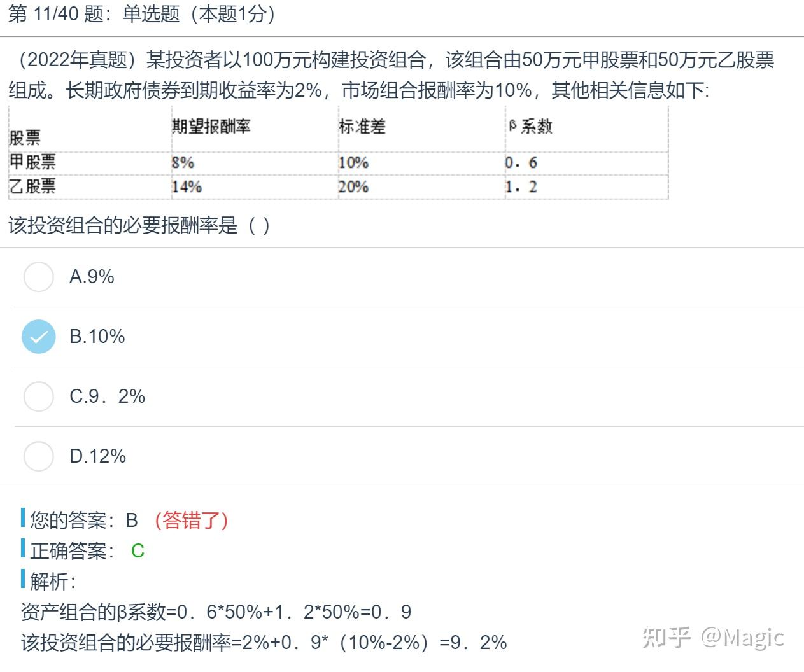Click the blue checkmark icon on option B
The image size is (804, 672).
click(39, 337)
